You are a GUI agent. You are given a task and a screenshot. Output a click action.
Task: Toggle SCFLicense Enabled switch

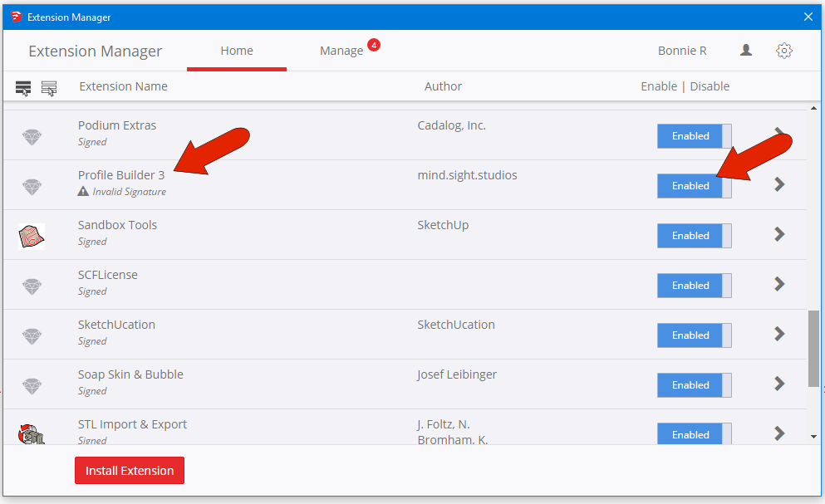(694, 285)
